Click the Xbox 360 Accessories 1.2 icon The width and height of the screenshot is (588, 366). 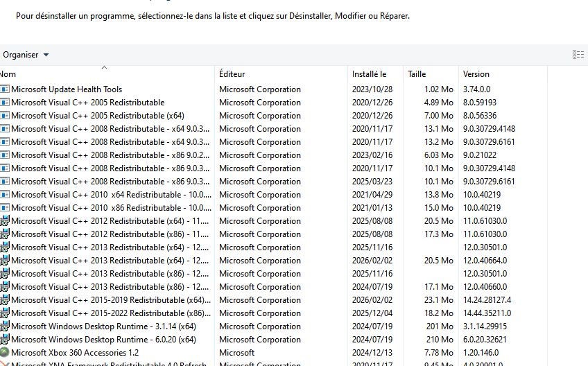click(x=5, y=353)
